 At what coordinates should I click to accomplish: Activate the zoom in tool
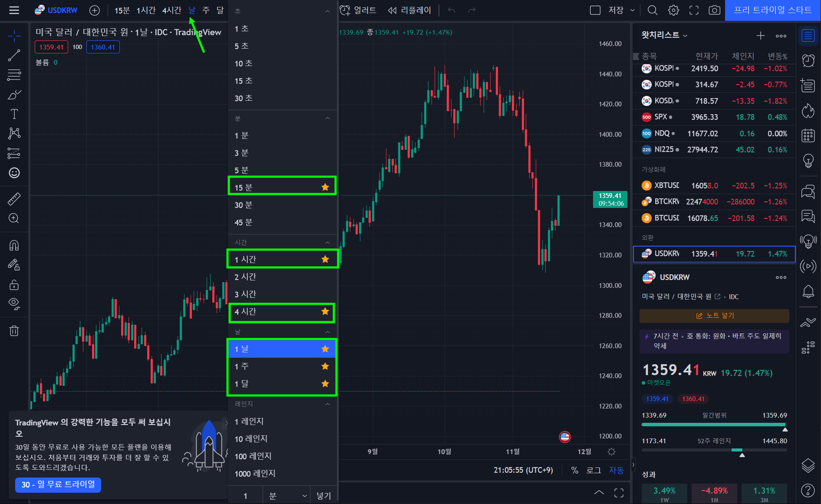point(14,218)
